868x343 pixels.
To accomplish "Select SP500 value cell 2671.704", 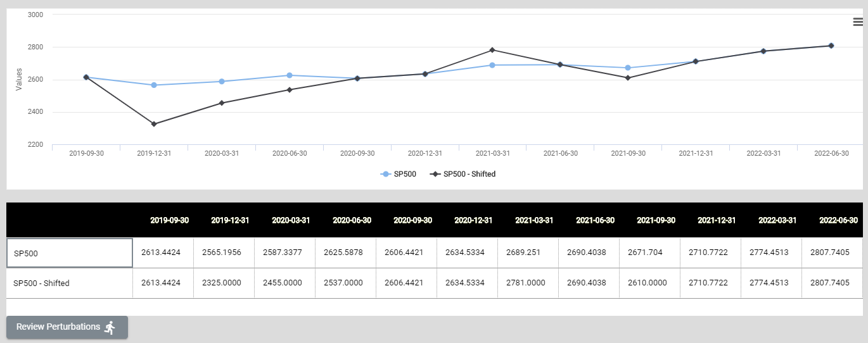I will 650,253.
